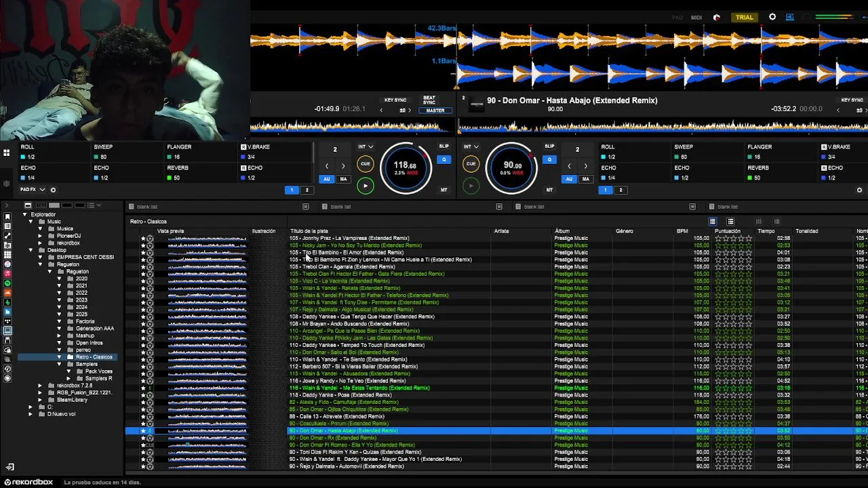Open the Playlists list icon in left sidebar
Screen dimensions: 868x488
point(7,226)
